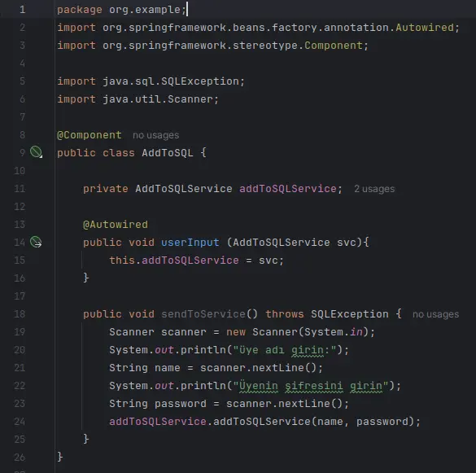
Task: Open the '2 usages' hint for addToSQLService field
Action: [374, 189]
